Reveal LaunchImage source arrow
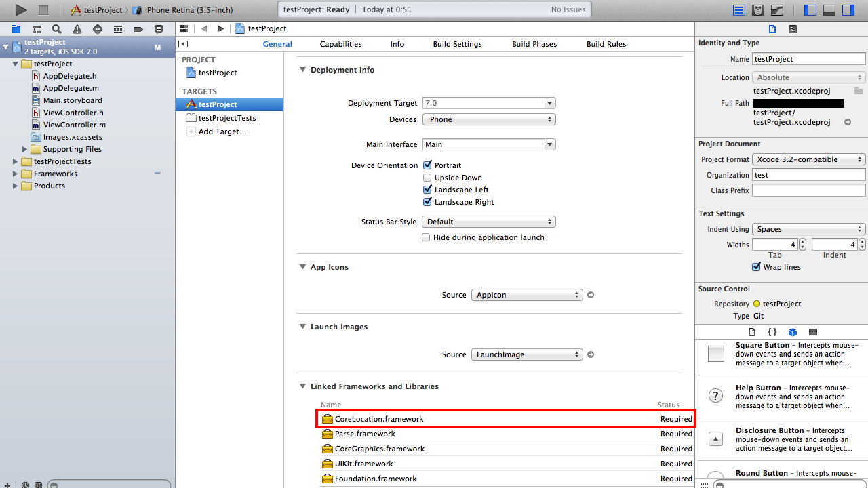The image size is (868, 488). point(591,354)
